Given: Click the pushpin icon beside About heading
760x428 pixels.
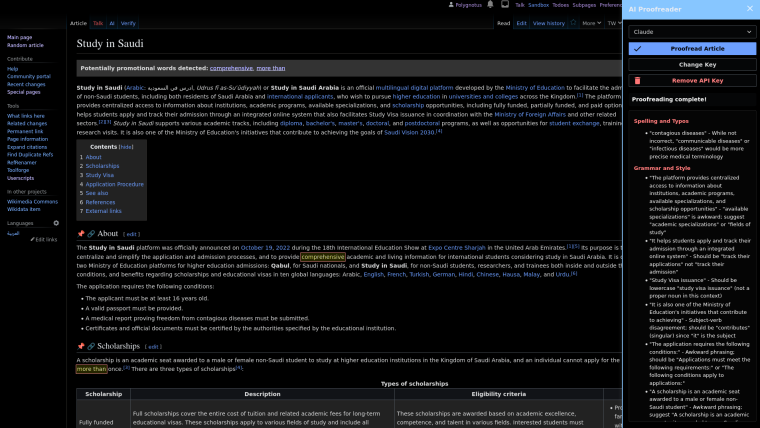Looking at the screenshot, I should pyautogui.click(x=81, y=234).
